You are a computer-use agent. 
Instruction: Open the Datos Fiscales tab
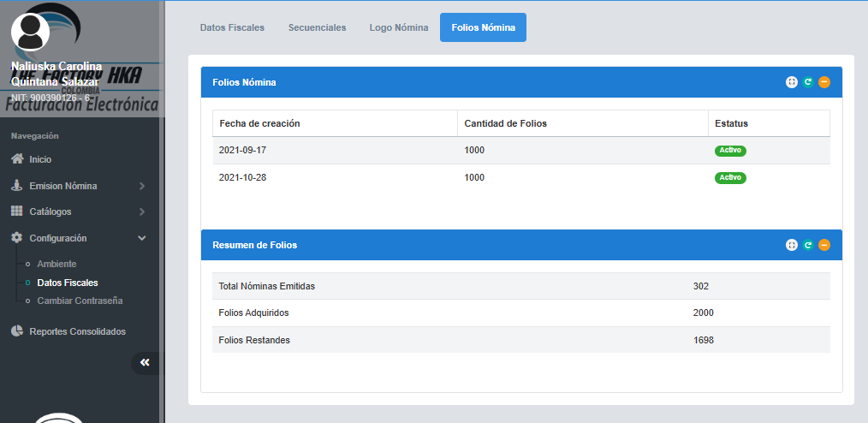coord(232,27)
